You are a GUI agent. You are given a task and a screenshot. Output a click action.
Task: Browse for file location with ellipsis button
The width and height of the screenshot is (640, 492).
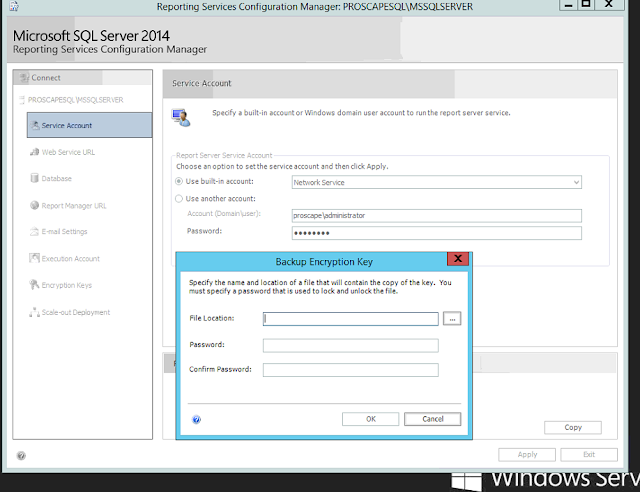[452, 318]
